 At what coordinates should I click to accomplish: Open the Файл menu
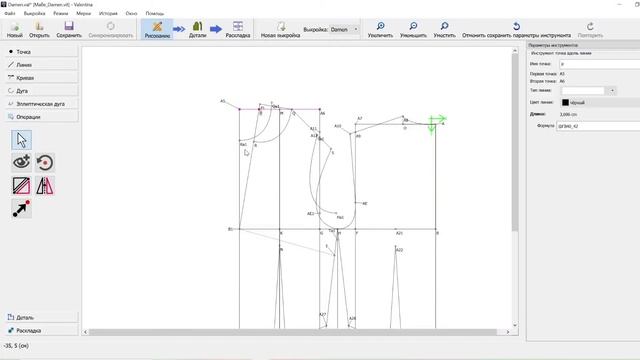10,13
